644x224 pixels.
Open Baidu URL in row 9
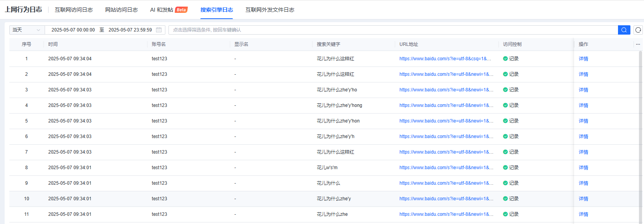(x=446, y=183)
